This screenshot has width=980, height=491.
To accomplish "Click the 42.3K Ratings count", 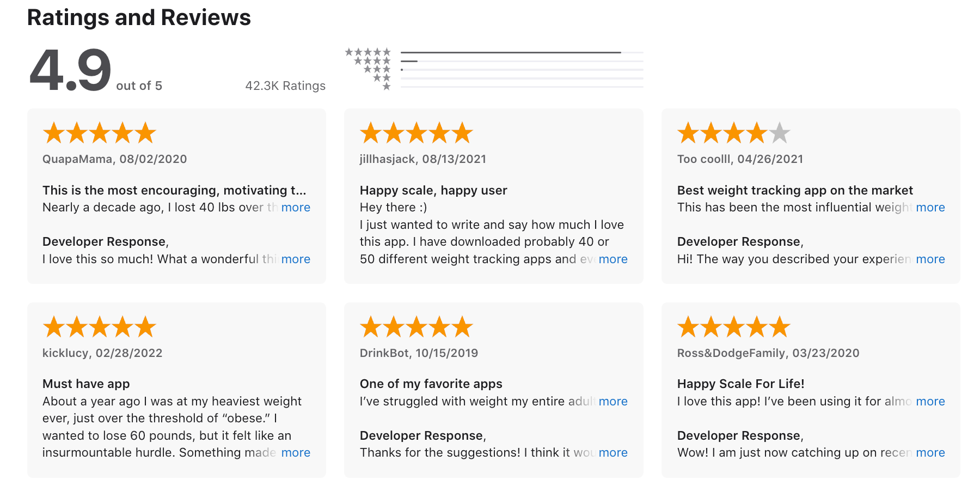I will [285, 86].
